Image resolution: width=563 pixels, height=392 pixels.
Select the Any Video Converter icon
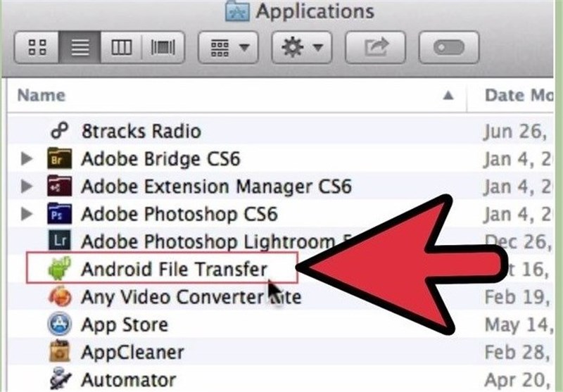[60, 296]
